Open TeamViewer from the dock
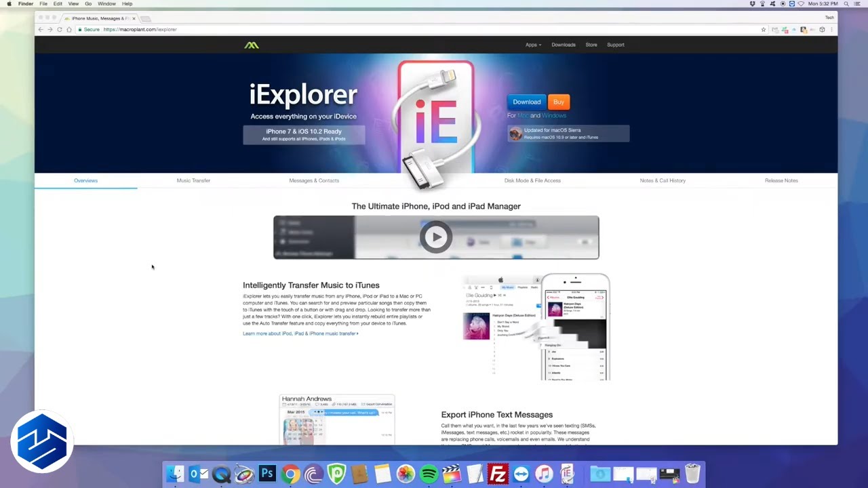 pos(521,474)
